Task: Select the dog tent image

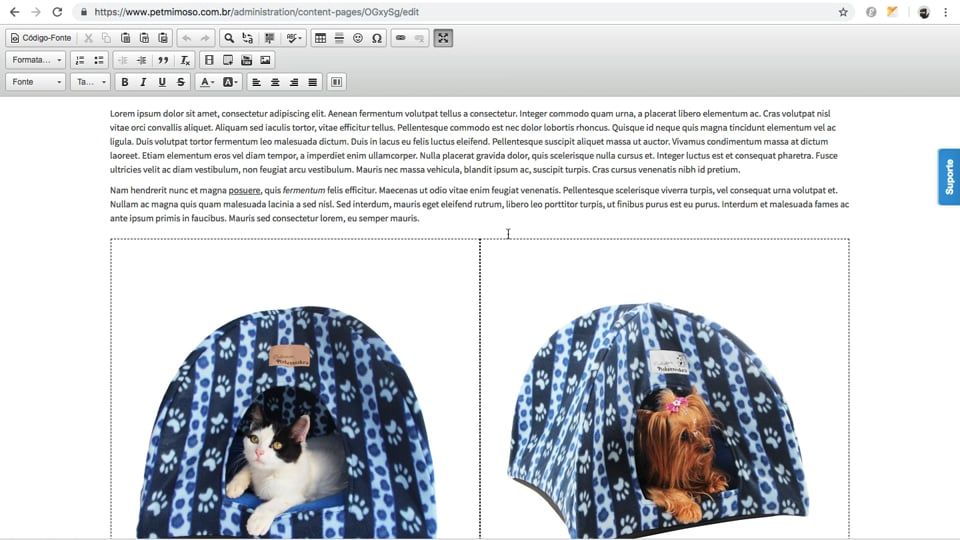Action: pyautogui.click(x=658, y=419)
